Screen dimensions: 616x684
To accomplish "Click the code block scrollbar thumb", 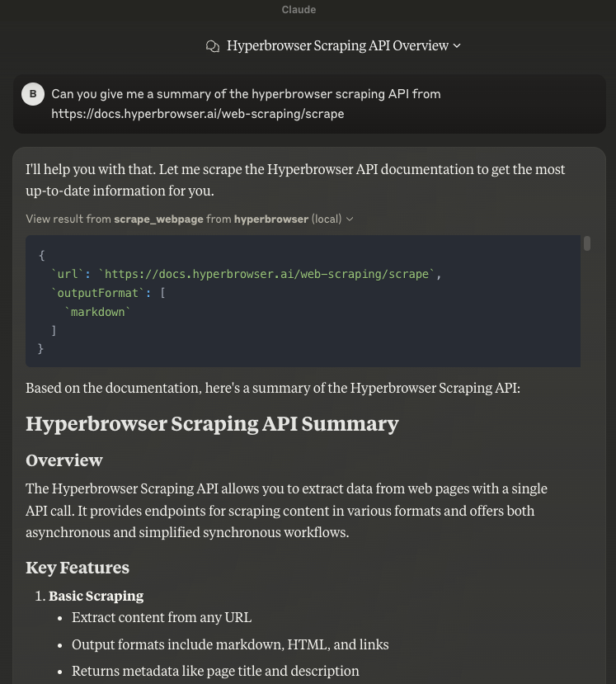I will pyautogui.click(x=587, y=243).
